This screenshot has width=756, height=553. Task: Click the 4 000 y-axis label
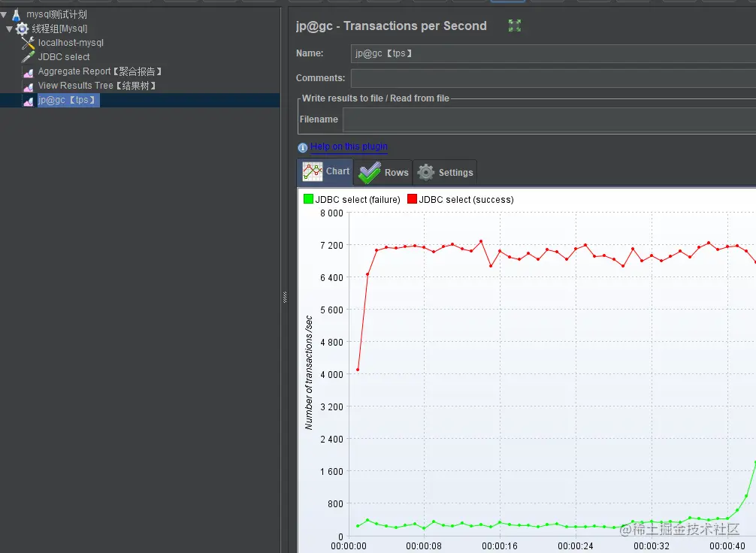click(x=331, y=375)
